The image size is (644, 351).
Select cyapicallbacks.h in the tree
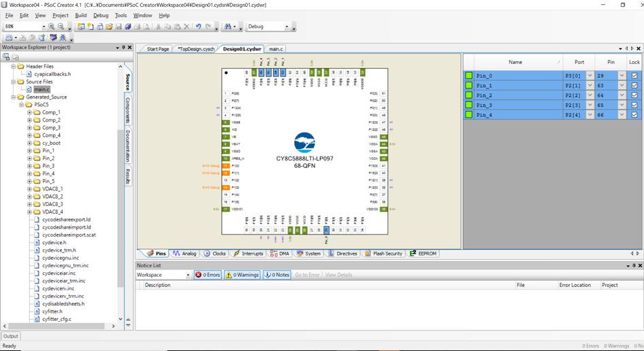point(52,74)
